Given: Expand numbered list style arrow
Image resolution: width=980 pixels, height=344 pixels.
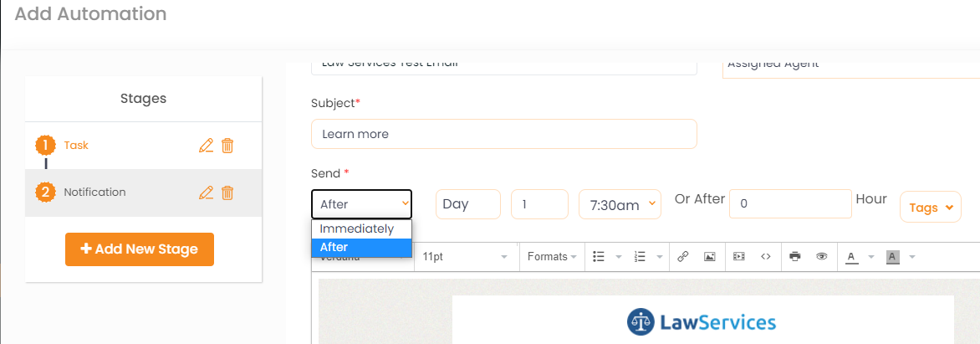Looking at the screenshot, I should tap(660, 256).
